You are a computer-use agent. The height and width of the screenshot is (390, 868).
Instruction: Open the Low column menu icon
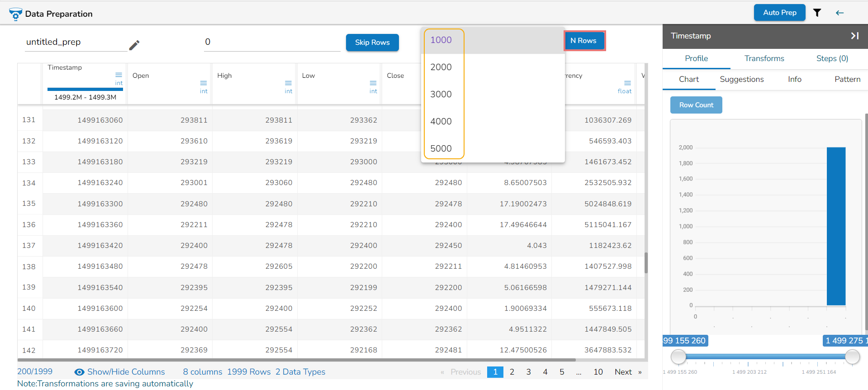[x=373, y=83]
